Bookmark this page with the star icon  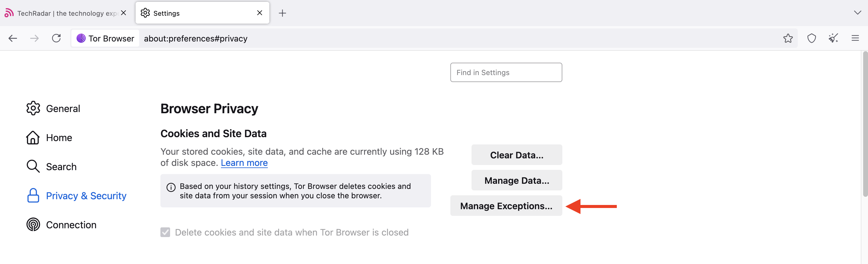click(788, 38)
